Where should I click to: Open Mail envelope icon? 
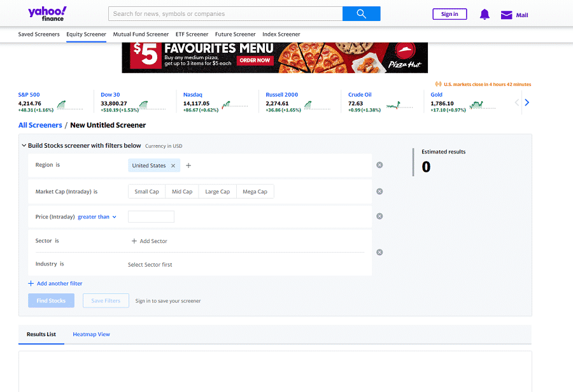507,15
